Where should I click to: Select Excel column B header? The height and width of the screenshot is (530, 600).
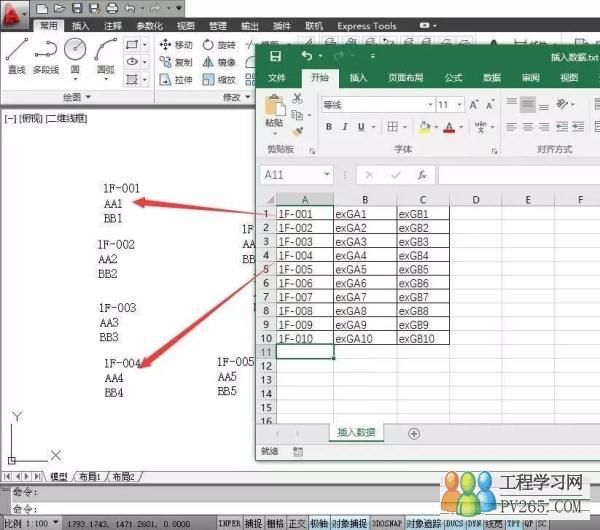tap(365, 199)
